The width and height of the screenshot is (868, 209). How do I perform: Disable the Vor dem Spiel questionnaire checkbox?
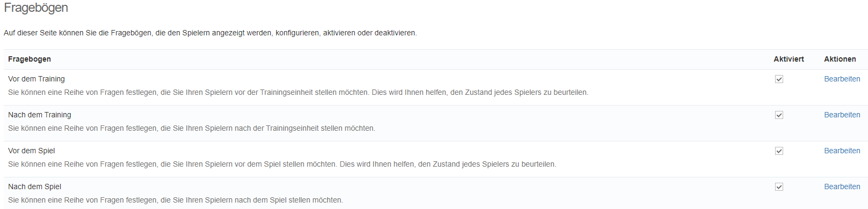[x=779, y=151]
